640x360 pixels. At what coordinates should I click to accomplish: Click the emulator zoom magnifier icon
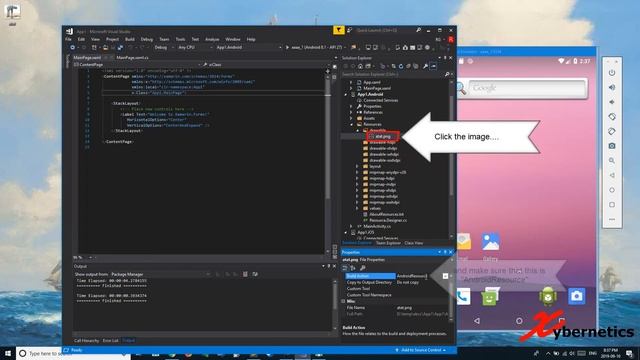tap(611, 160)
